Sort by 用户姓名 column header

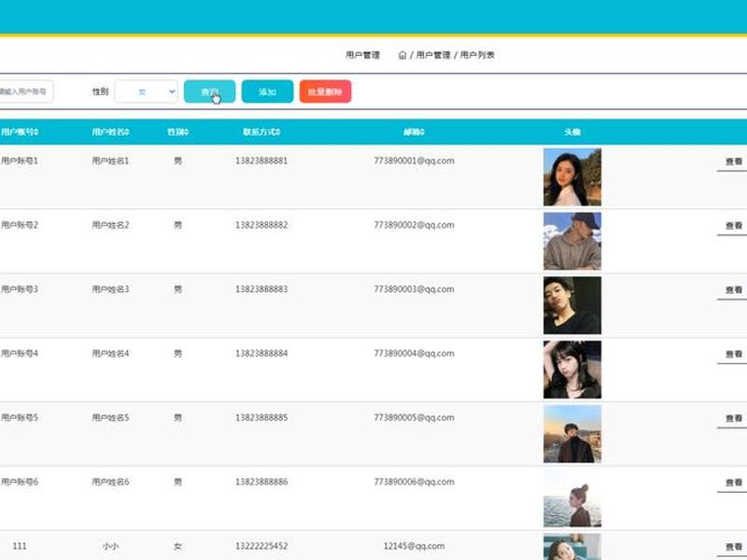pos(110,132)
